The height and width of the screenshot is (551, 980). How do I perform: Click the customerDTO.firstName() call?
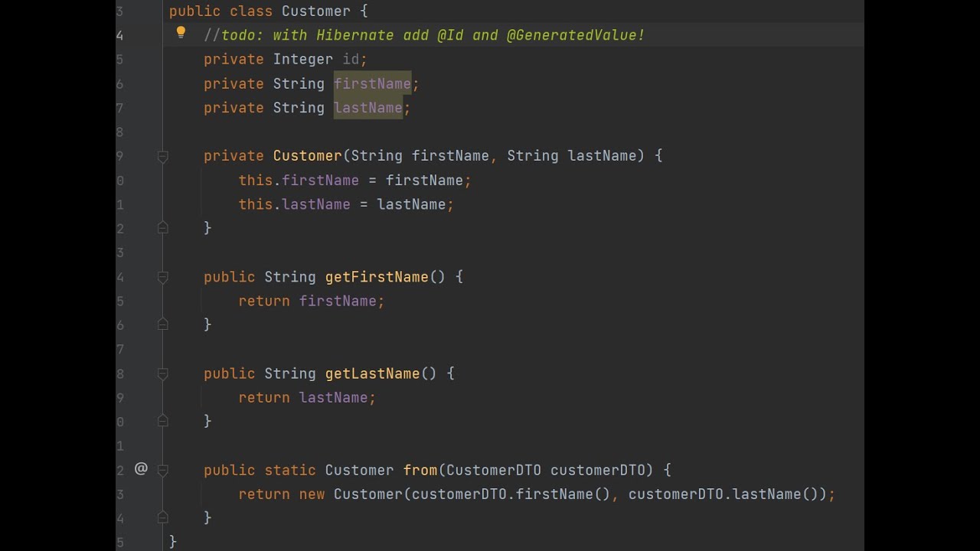tap(511, 494)
